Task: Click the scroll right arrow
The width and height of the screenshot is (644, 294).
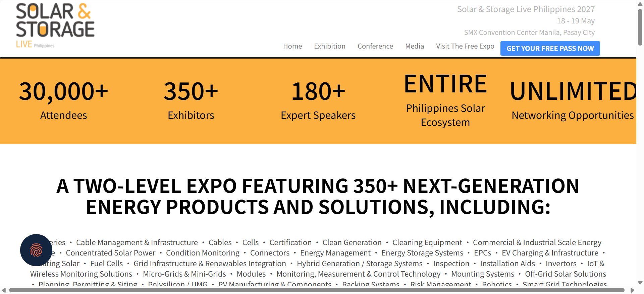Action: click(x=632, y=290)
